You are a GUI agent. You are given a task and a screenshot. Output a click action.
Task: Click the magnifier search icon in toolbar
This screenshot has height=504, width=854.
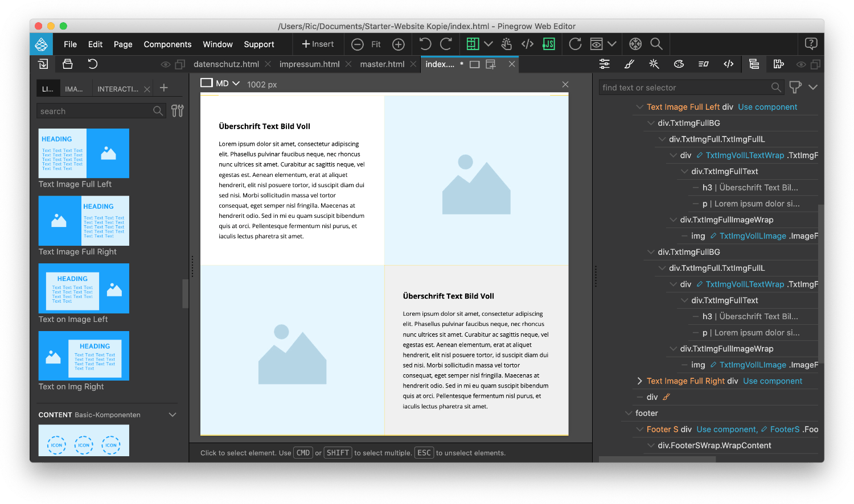[x=656, y=44]
